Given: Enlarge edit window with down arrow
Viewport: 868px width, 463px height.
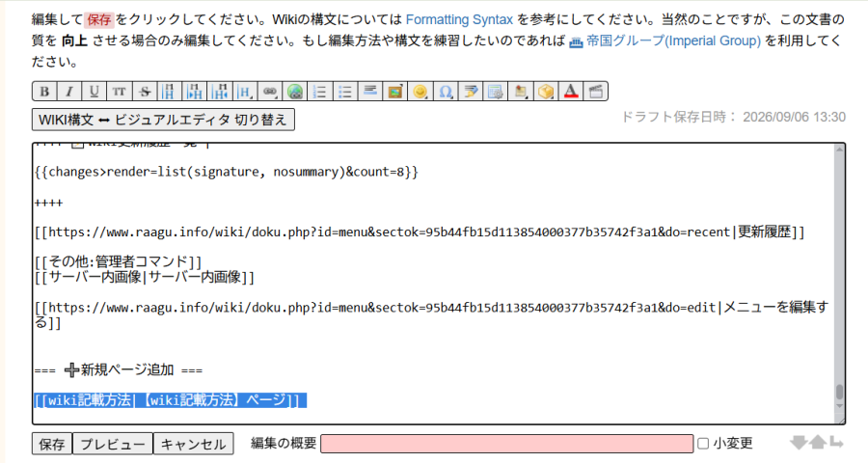Looking at the screenshot, I should pyautogui.click(x=799, y=443).
